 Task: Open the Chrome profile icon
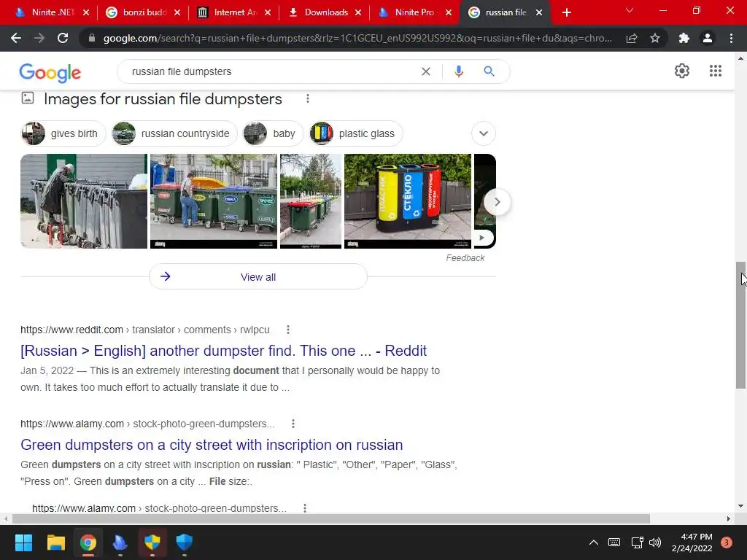click(708, 38)
